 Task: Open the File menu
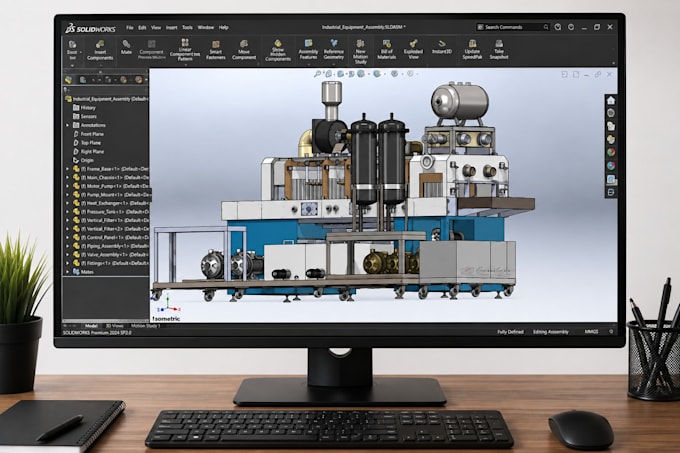130,27
